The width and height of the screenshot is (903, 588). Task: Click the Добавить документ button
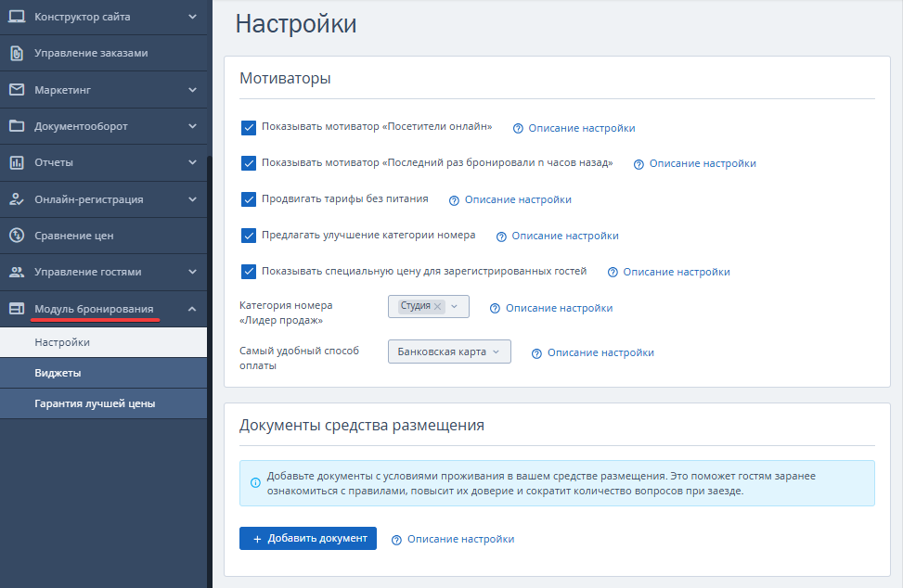(308, 539)
